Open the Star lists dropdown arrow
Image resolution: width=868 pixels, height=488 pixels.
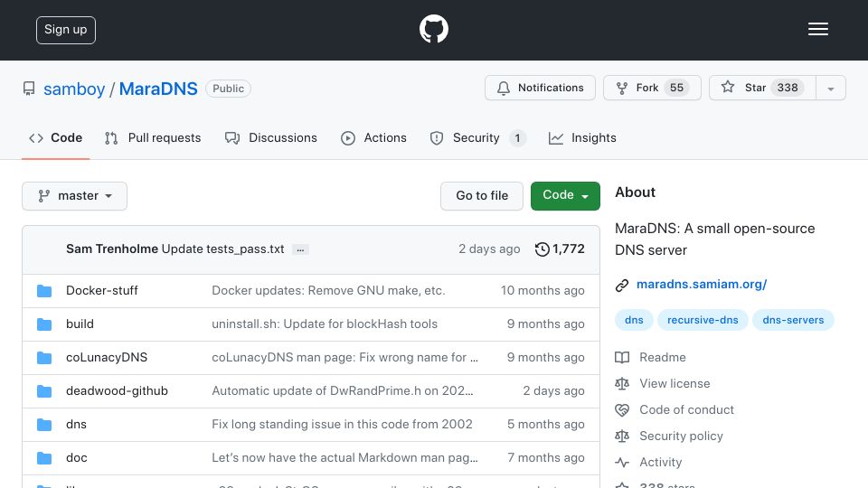830,88
